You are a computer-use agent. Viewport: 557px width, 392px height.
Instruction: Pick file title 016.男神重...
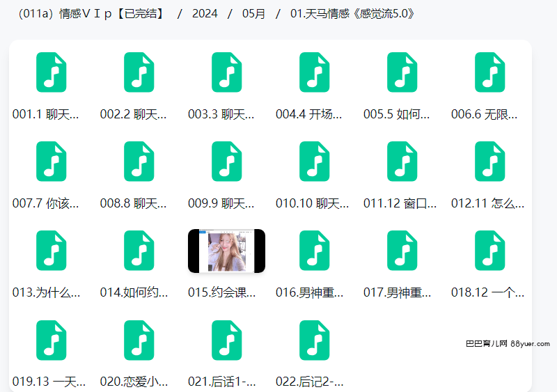tap(310, 293)
